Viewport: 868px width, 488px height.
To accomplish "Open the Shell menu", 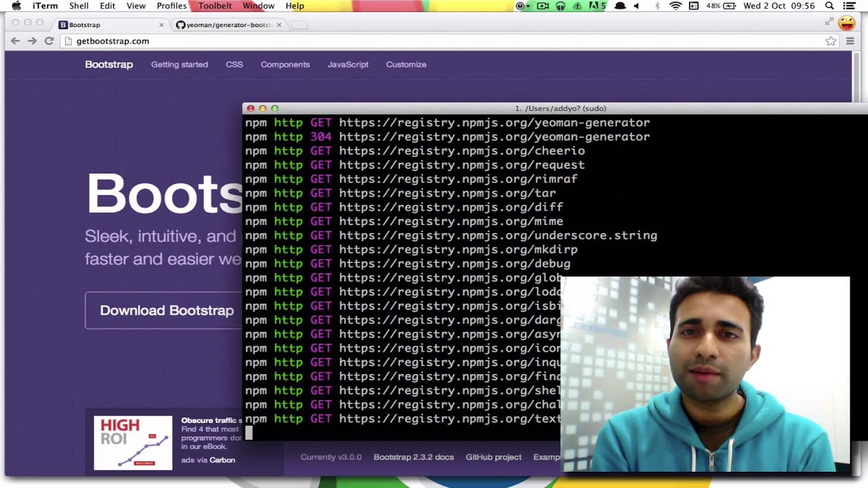I will 79,5.
